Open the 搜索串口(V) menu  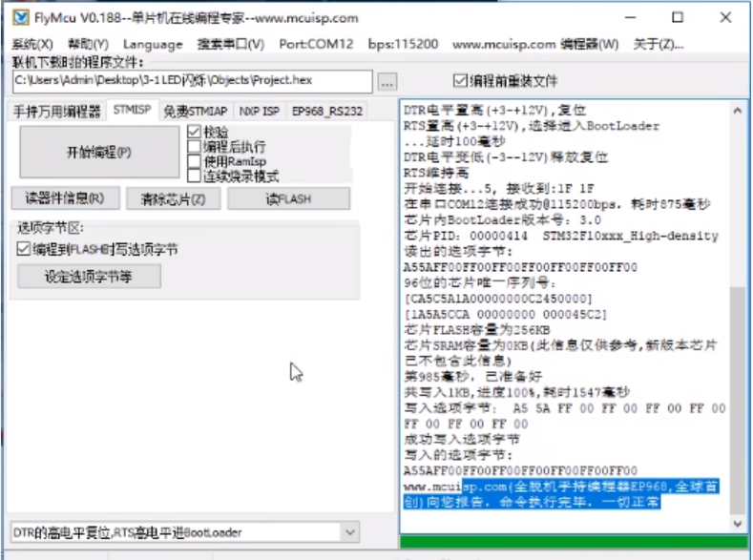231,44
